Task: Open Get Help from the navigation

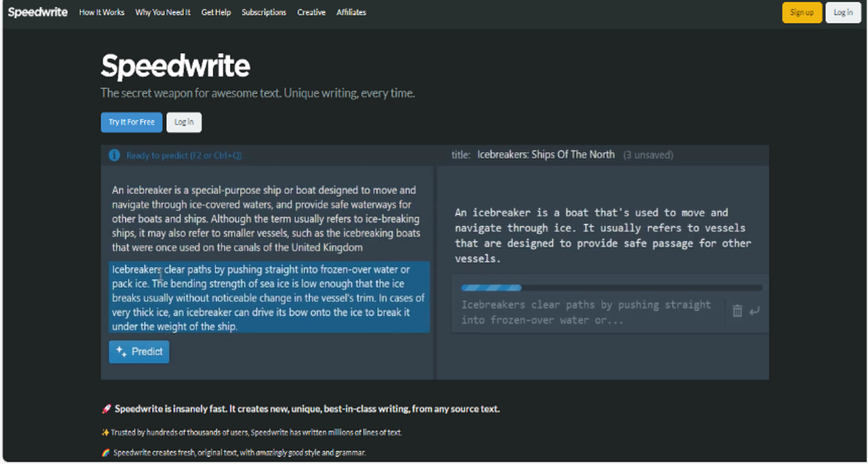Action: coord(216,12)
